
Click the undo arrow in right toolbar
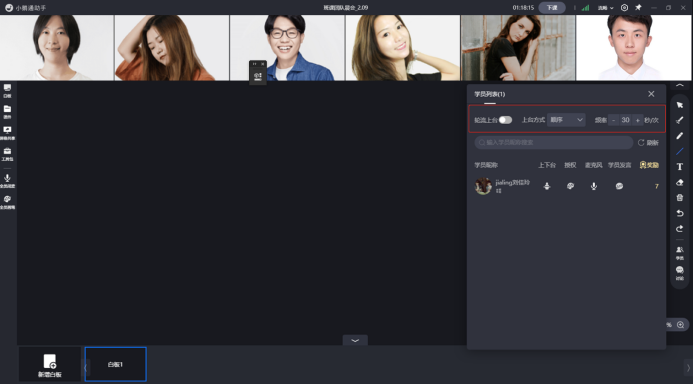pyautogui.click(x=680, y=213)
